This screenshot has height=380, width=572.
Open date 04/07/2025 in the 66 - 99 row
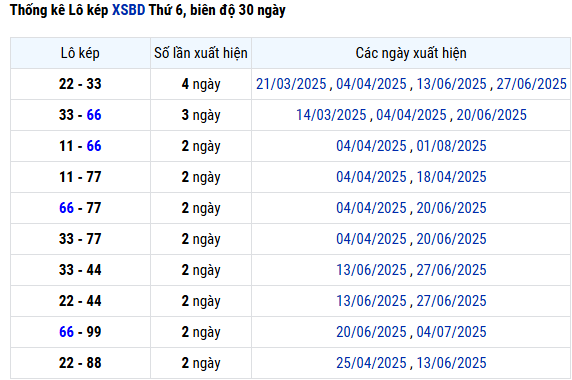pyautogui.click(x=451, y=332)
